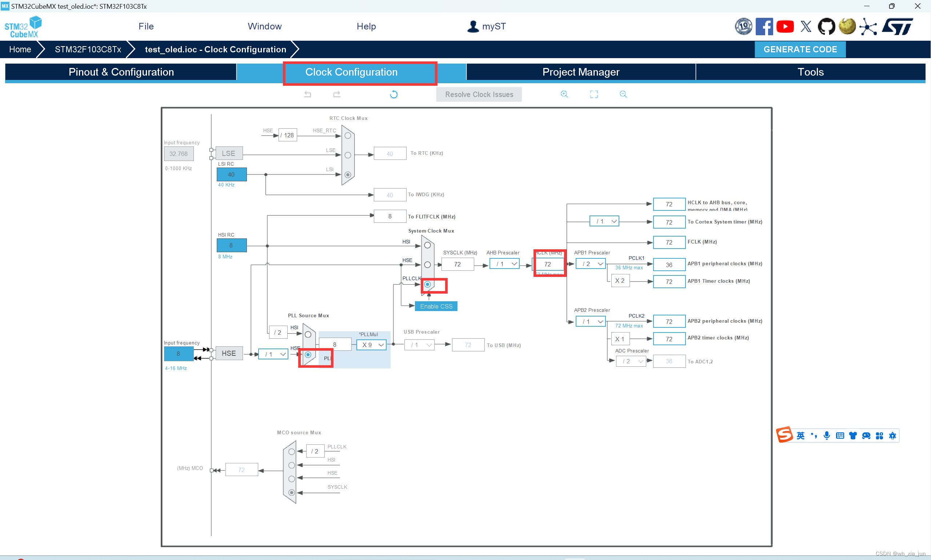Zoom in the clock diagram

click(564, 94)
